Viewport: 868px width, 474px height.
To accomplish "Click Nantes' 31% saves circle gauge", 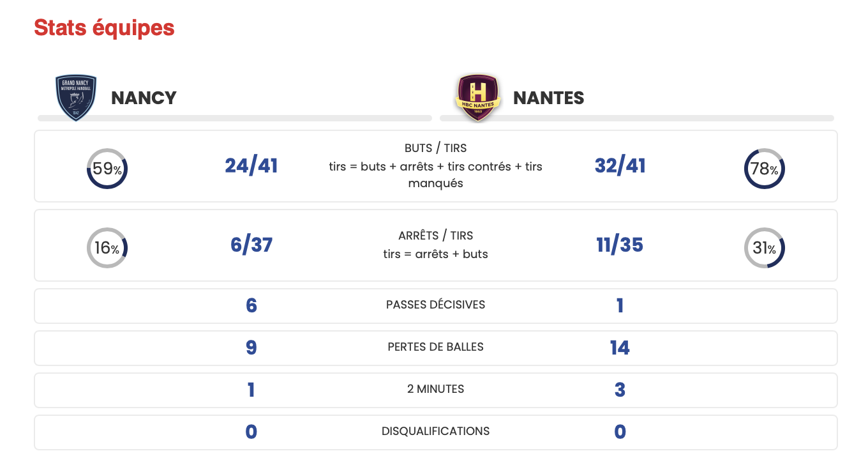I will [x=765, y=248].
